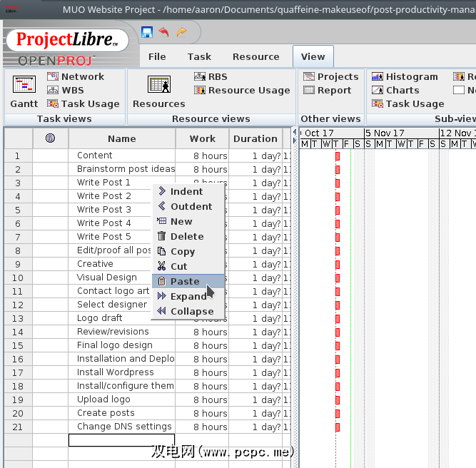The image size is (476, 468).
Task: Select the 'Write Post 2' task
Action: tap(103, 196)
